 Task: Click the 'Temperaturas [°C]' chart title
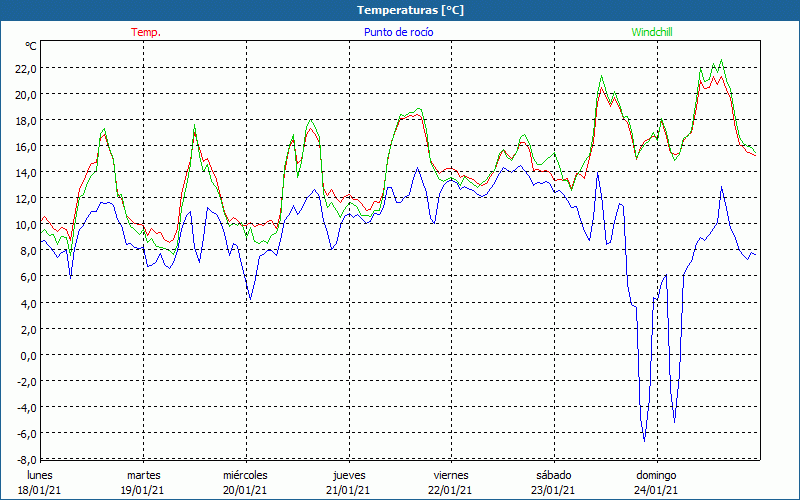410,10
